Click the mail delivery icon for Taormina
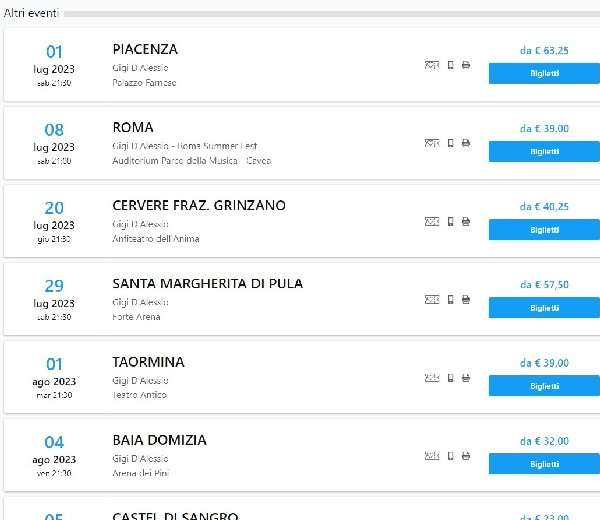 pyautogui.click(x=432, y=377)
